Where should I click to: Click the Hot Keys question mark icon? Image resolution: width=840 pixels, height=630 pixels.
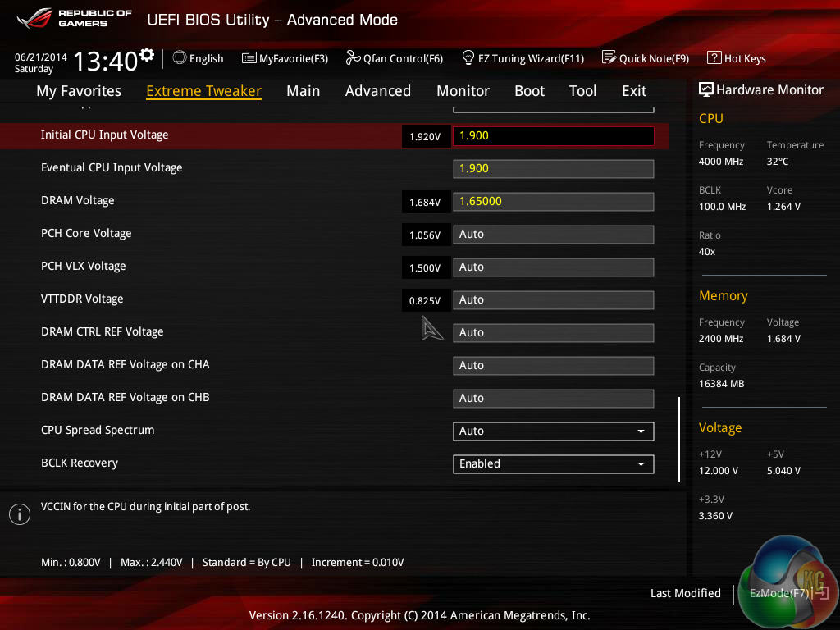pos(714,58)
